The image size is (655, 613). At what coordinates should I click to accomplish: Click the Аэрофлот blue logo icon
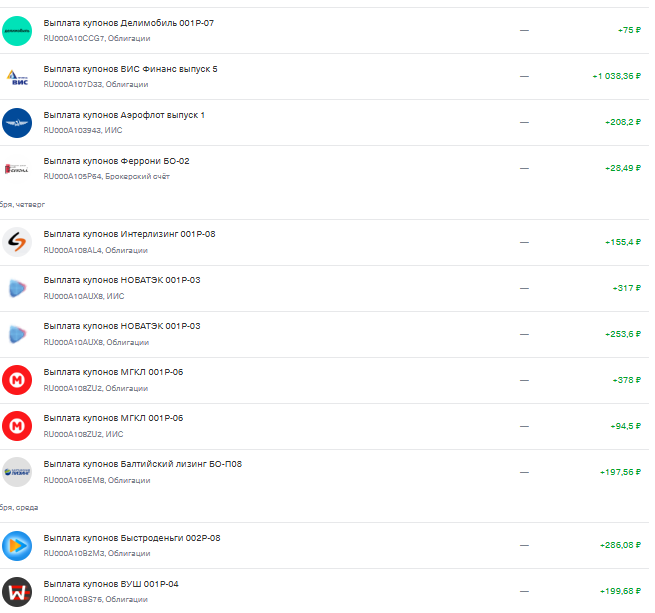(x=17, y=123)
